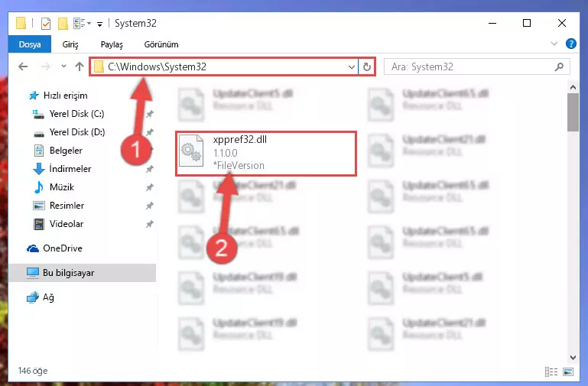Click the Properties icon in quick access toolbar
This screenshot has height=386, width=588.
pyautogui.click(x=46, y=23)
